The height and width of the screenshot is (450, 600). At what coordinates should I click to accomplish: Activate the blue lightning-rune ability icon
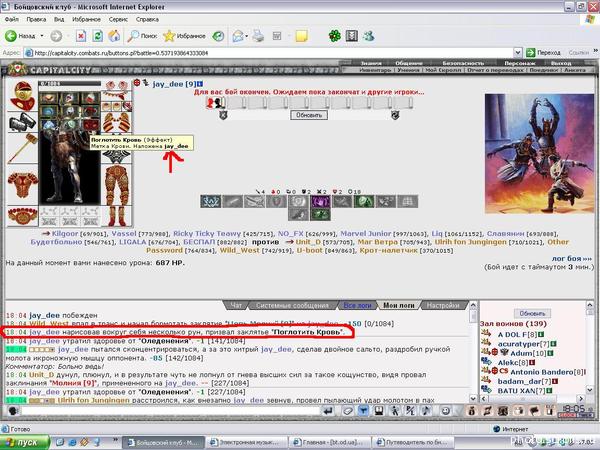click(x=210, y=202)
